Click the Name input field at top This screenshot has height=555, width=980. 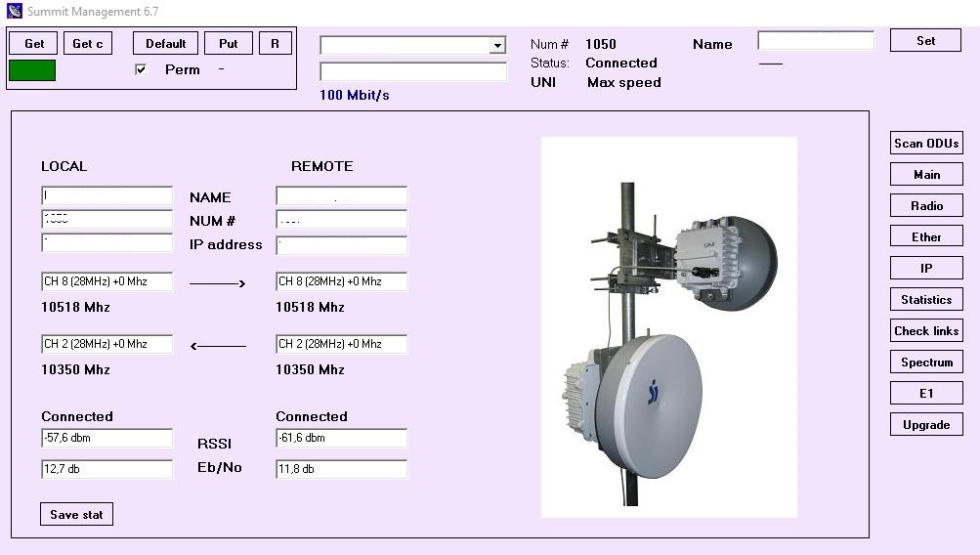tap(816, 41)
